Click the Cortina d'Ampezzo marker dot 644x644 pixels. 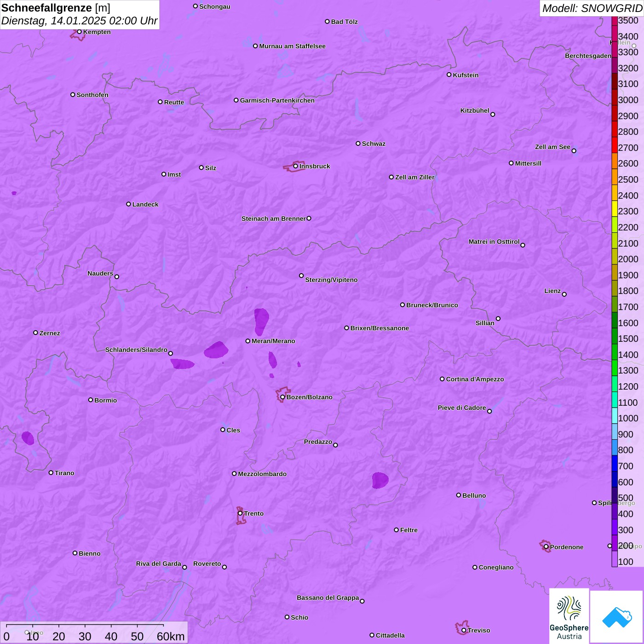click(443, 379)
